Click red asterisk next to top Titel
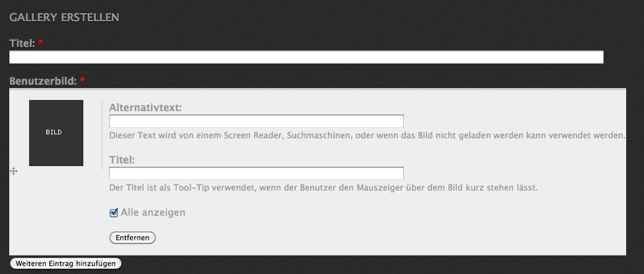This screenshot has height=274, width=644. click(40, 43)
